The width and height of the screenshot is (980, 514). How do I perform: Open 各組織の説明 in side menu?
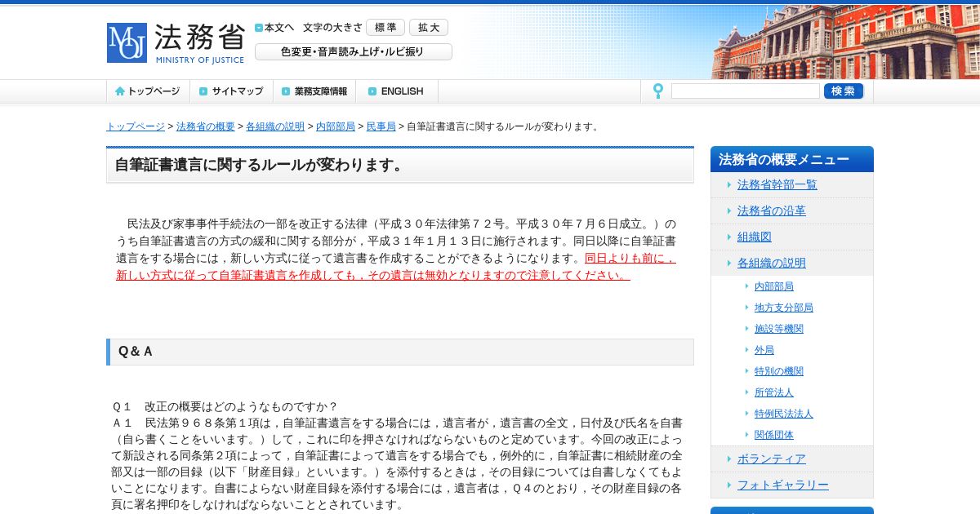click(x=772, y=263)
